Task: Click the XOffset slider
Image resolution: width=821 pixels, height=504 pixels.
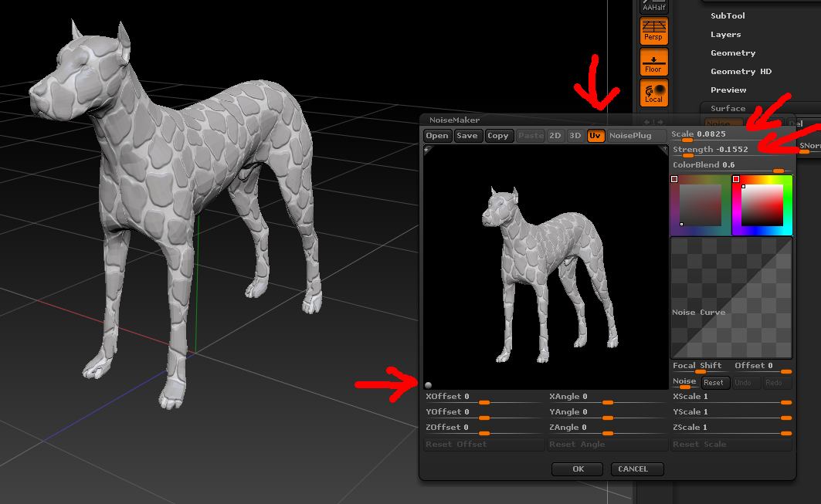Action: click(x=483, y=398)
